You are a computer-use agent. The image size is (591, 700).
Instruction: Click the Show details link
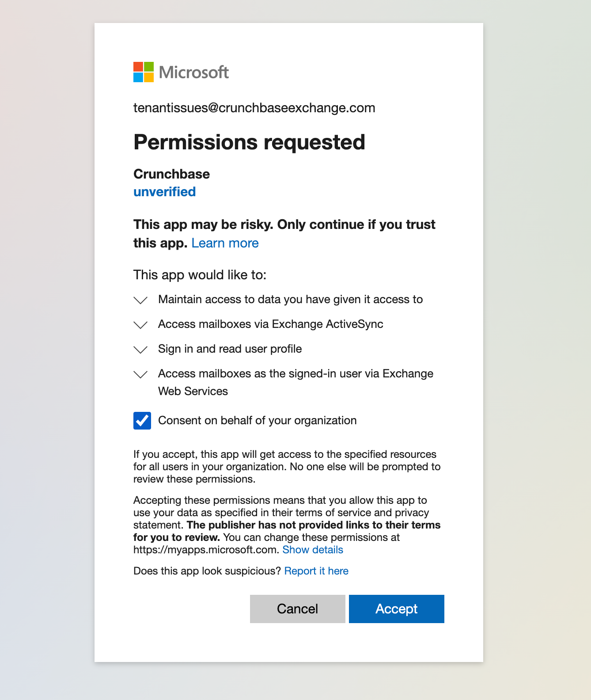313,550
